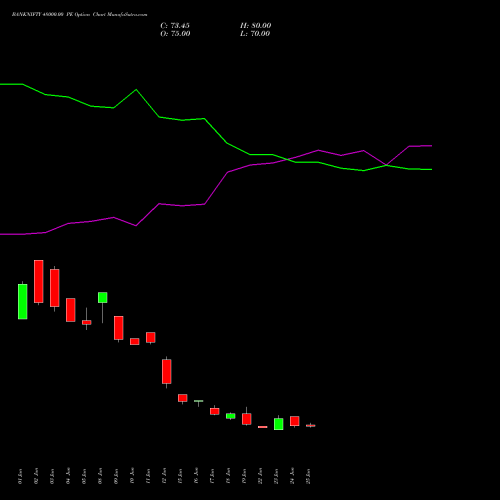This screenshot has height=500, width=500.
Task: Click the 01 date label on the axis
Action: tap(20, 476)
